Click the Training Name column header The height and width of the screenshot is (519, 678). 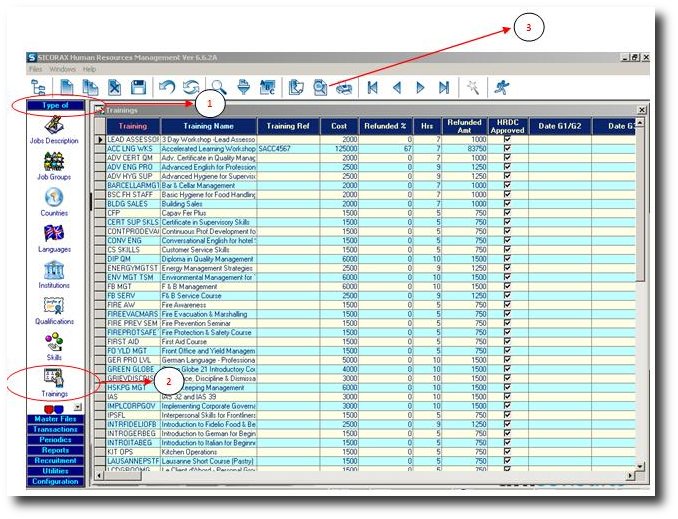208,126
